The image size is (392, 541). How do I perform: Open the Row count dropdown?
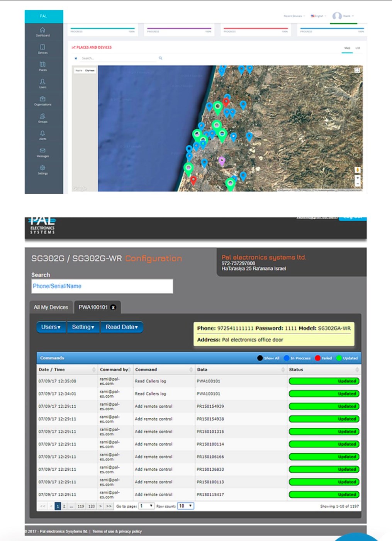[185, 506]
